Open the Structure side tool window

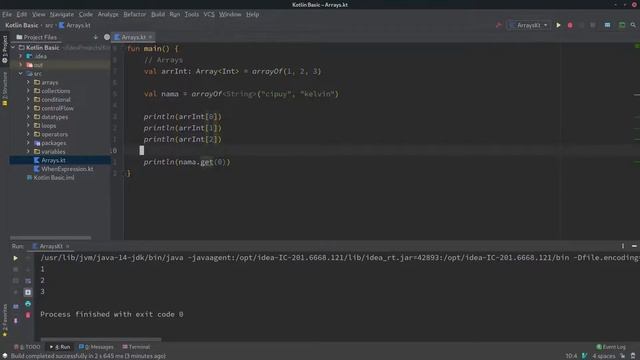pyautogui.click(x=4, y=89)
